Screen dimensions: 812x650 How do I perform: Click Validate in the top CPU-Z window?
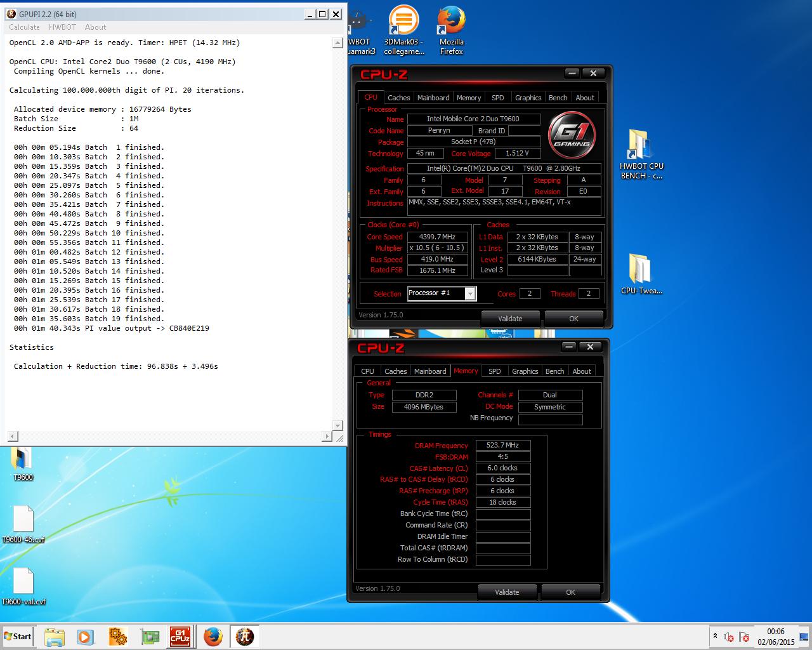pos(510,319)
